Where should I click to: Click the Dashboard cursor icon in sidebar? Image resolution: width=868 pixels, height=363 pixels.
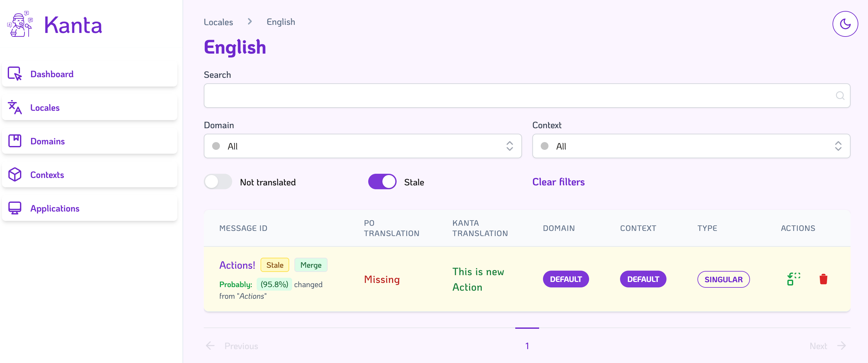coord(15,74)
